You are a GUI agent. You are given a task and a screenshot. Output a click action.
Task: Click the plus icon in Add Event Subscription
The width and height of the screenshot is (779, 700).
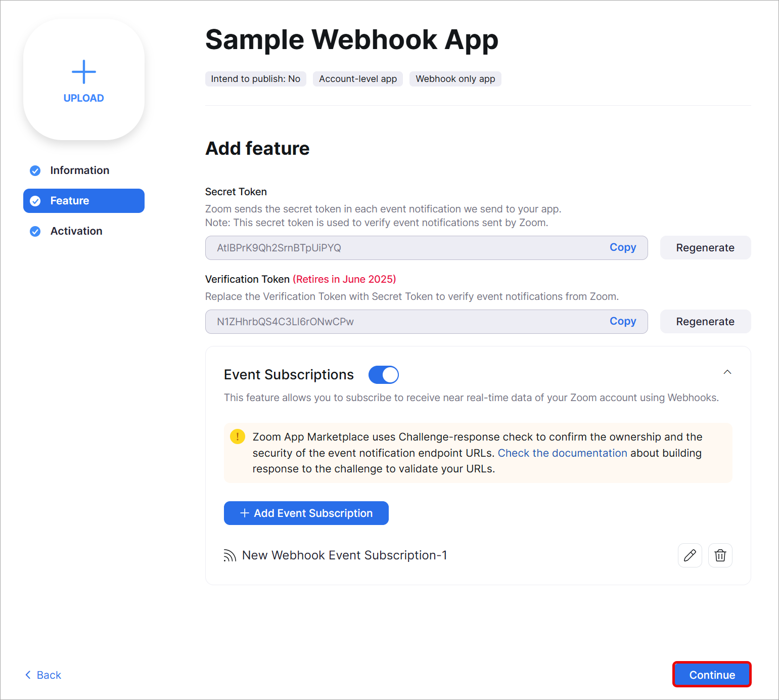[x=244, y=513]
